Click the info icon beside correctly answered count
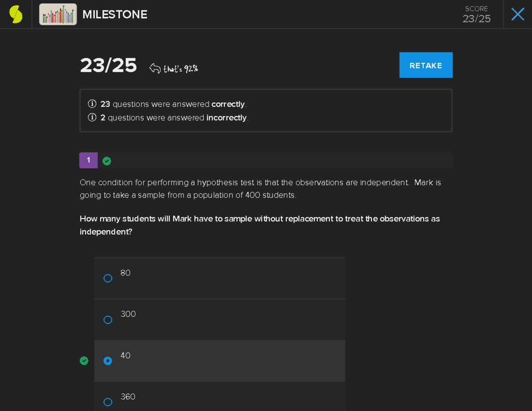Screen dimensions: 532x411 tap(92, 104)
